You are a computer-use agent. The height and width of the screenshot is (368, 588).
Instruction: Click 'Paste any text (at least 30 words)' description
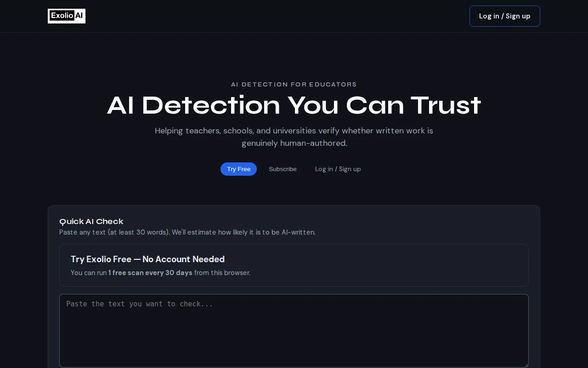click(187, 232)
